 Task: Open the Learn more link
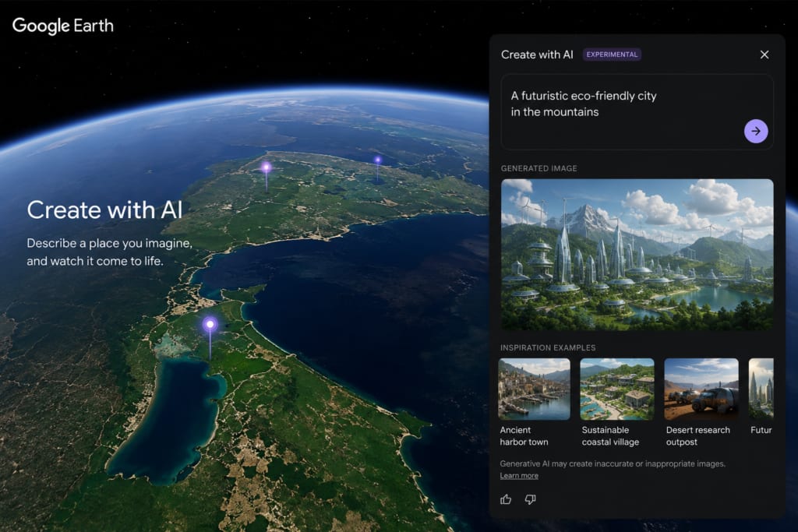[x=519, y=476]
